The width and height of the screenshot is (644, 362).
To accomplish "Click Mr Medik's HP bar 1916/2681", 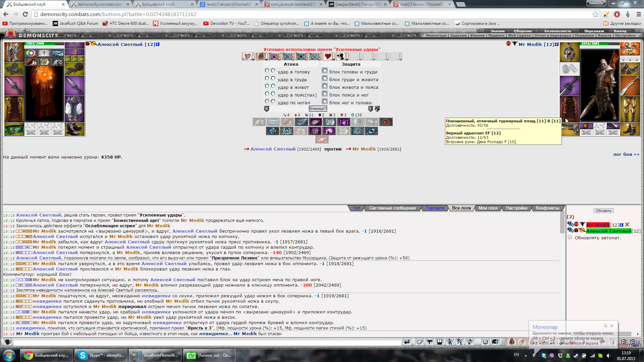I will pos(600,44).
